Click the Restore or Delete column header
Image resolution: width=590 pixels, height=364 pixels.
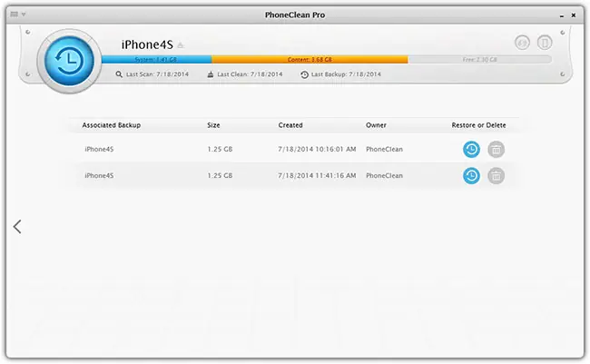pyautogui.click(x=478, y=125)
